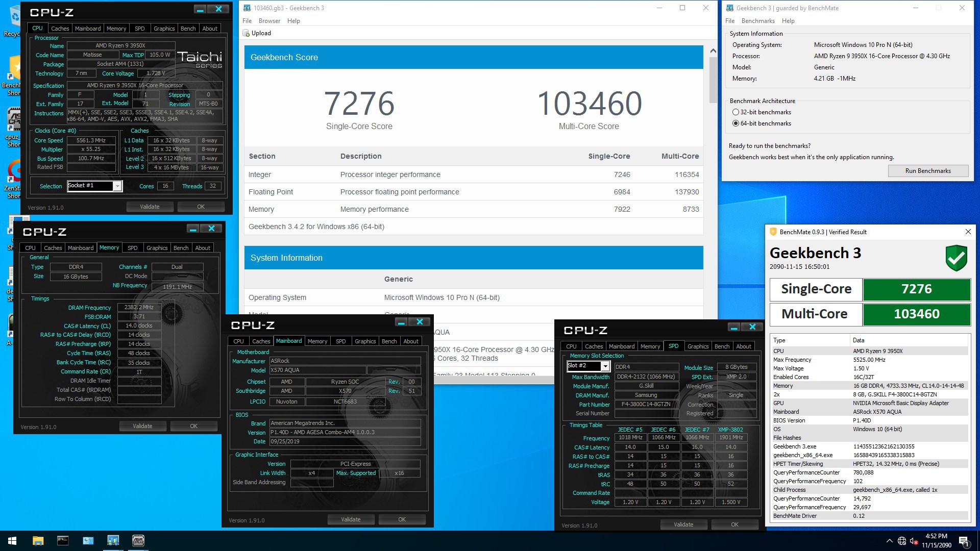Click the Run Benchmarks button
980x551 pixels.
(x=927, y=171)
